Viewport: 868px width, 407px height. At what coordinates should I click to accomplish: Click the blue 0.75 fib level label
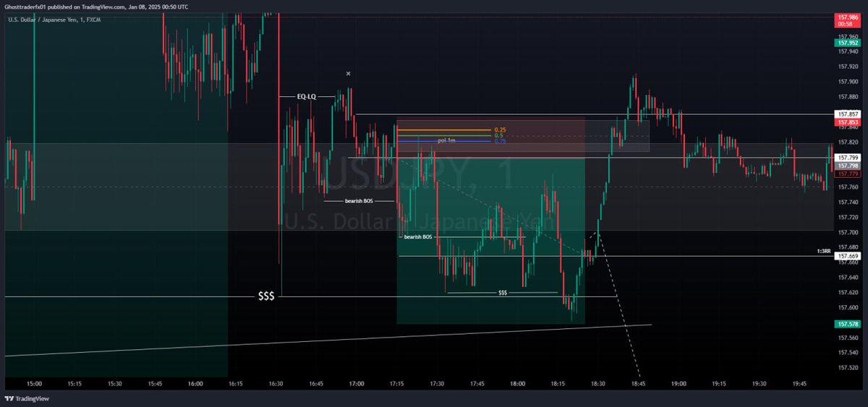(x=500, y=141)
